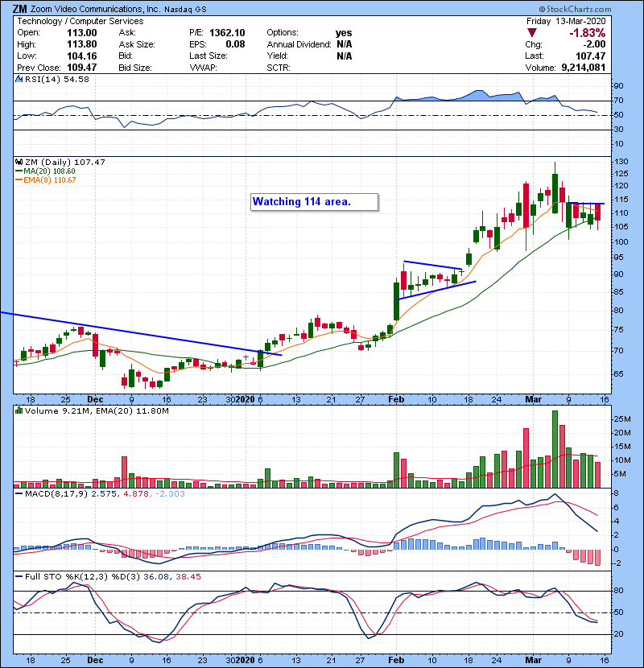The width and height of the screenshot is (644, 668).
Task: Click the ZM ticker symbol in header
Action: coord(19,9)
